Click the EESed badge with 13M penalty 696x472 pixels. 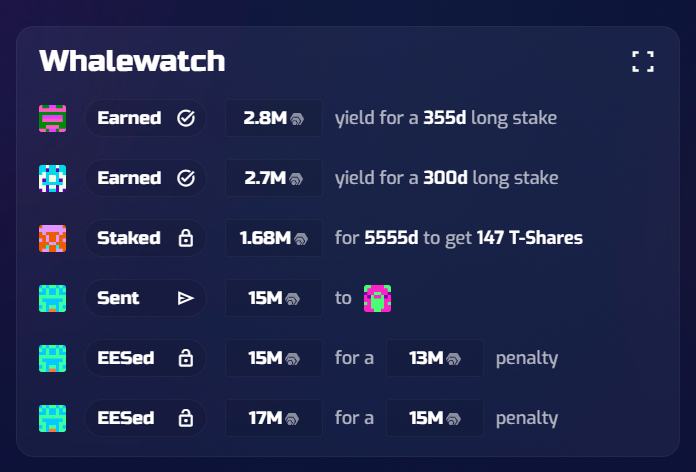[145, 358]
